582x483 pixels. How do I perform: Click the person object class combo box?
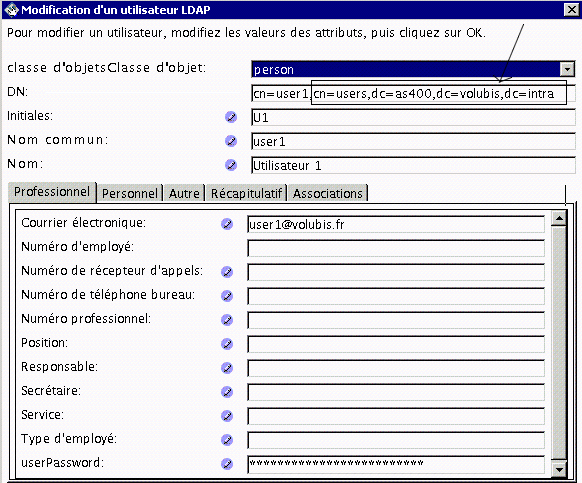[413, 69]
